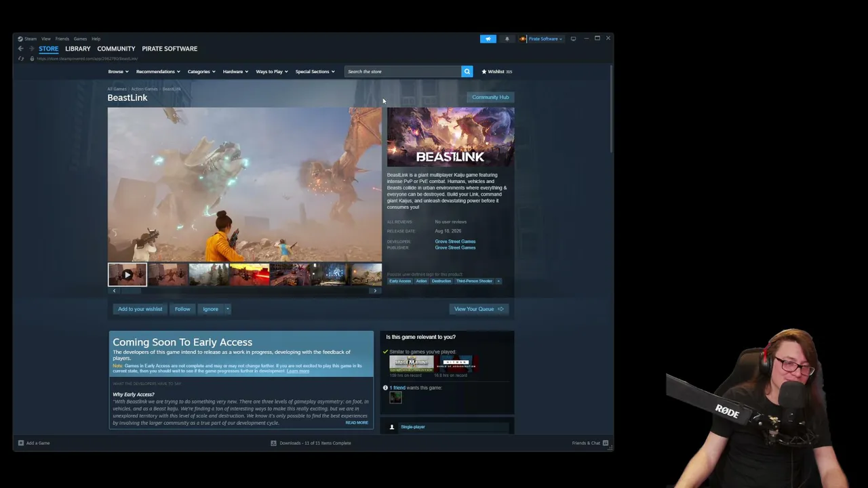
Task: Open the Help menu
Action: point(96,39)
